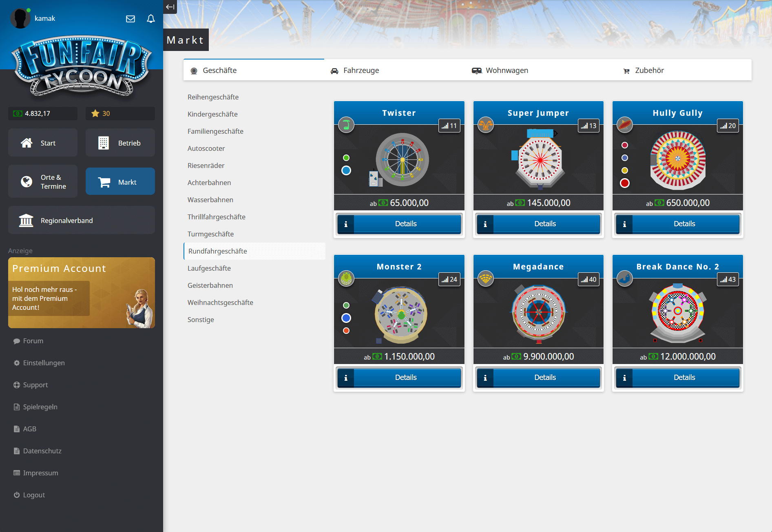Pick the blue color swatch for Hully Gully

coord(625,158)
